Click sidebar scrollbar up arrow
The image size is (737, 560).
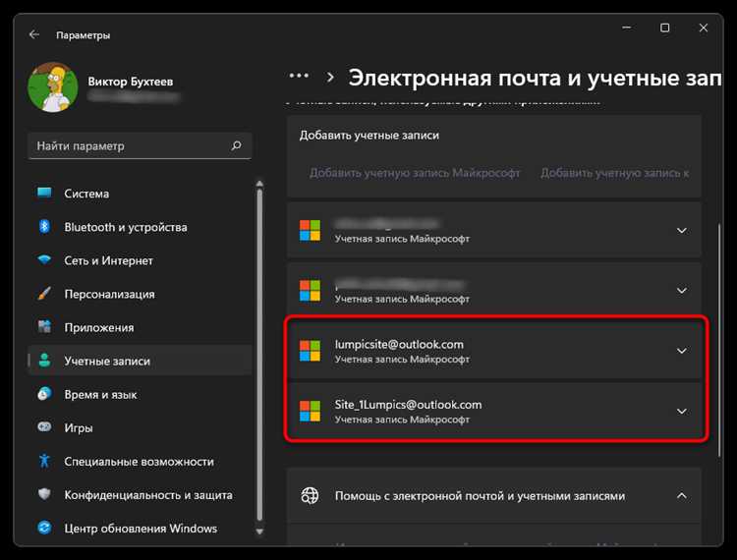(259, 184)
